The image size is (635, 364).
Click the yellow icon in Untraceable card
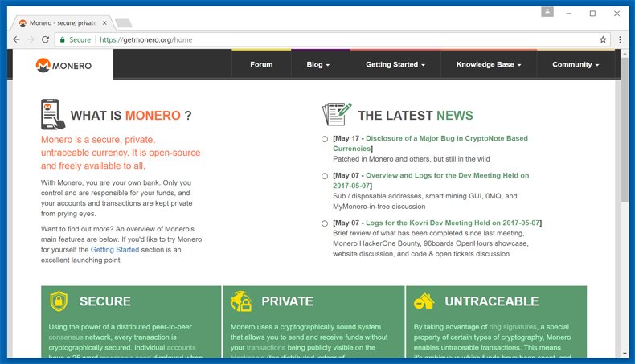pyautogui.click(x=424, y=301)
